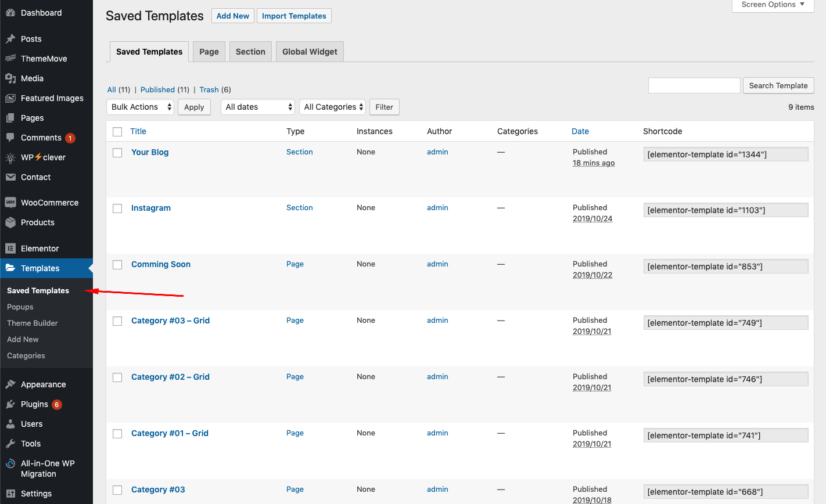Click the Settings sliders icon
The width and height of the screenshot is (826, 504).
pos(10,494)
